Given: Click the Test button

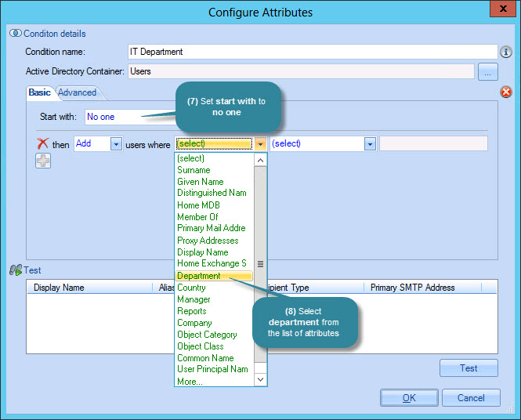Looking at the screenshot, I should (469, 368).
